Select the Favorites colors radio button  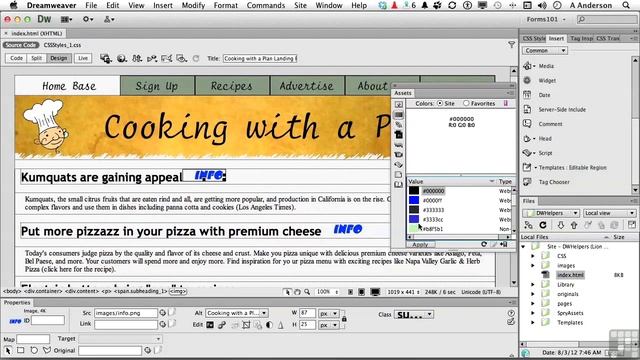[x=466, y=103]
